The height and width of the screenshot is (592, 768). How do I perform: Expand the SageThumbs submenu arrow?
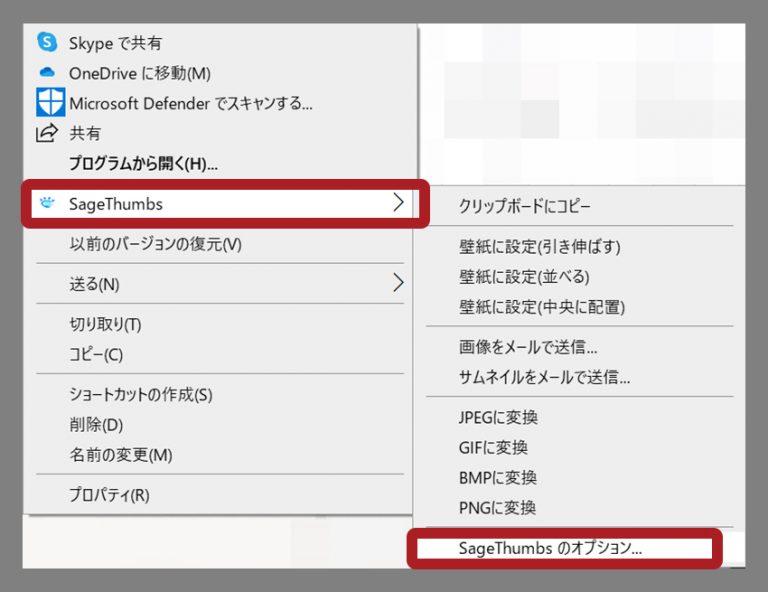(399, 202)
